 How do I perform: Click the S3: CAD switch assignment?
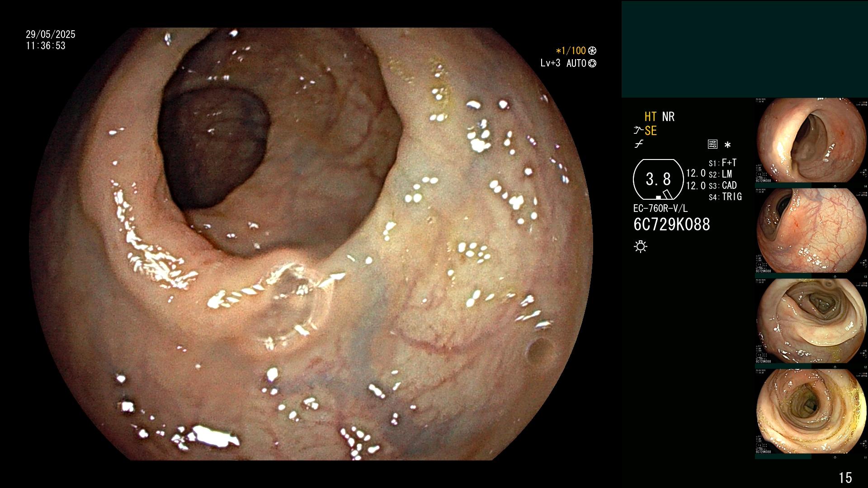[x=722, y=185]
